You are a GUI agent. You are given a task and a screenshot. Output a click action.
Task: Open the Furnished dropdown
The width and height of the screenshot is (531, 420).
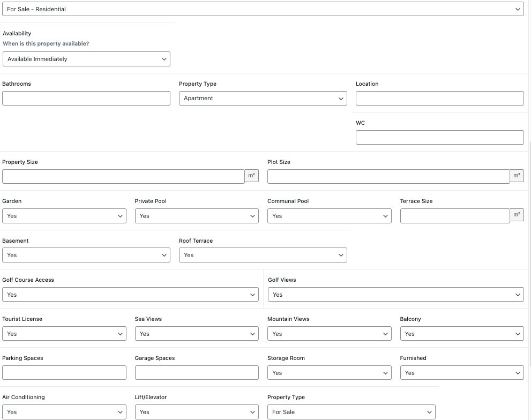pos(461,373)
